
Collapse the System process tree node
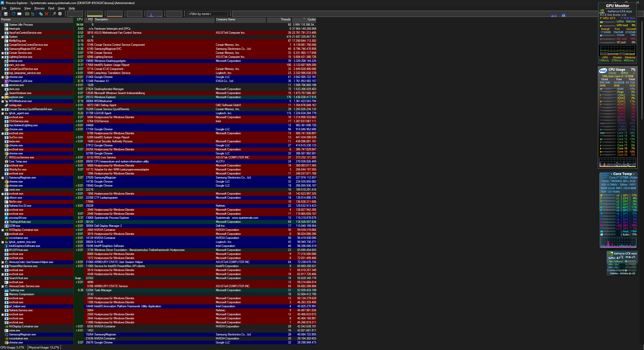[2, 37]
